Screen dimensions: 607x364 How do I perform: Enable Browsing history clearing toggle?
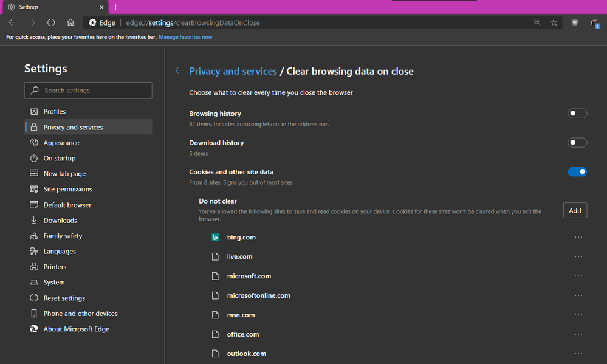click(577, 114)
